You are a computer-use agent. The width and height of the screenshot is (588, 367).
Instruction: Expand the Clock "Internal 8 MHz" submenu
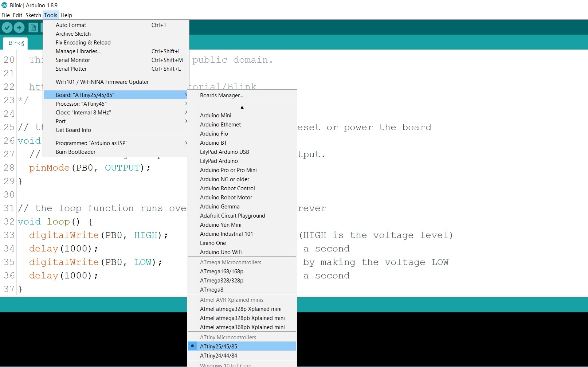[116, 113]
